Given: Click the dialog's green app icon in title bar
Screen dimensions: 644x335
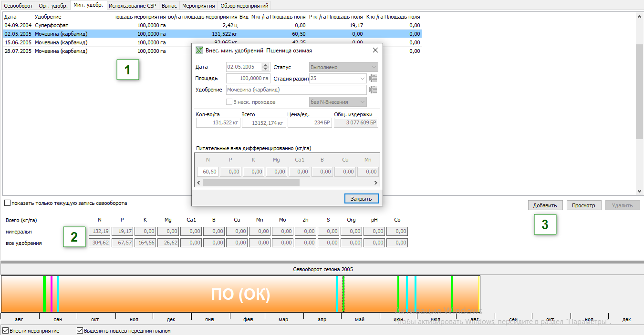Looking at the screenshot, I should pos(200,50).
